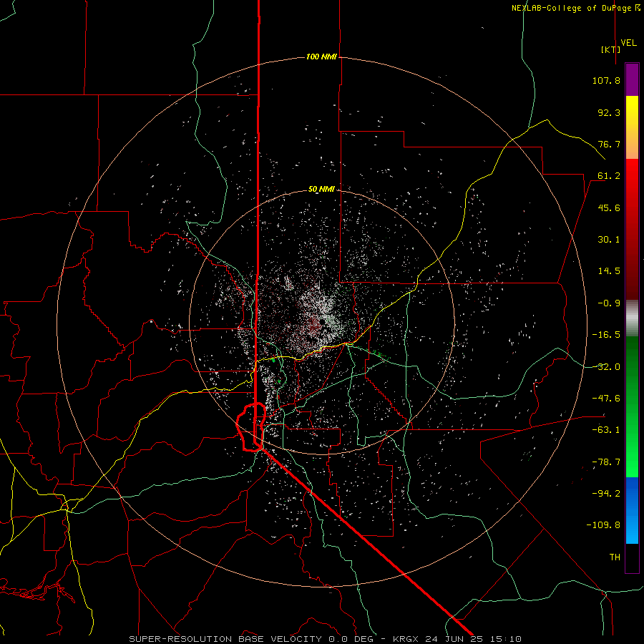Select the -47.6 legend value
644x644 pixels.
pyautogui.click(x=606, y=399)
